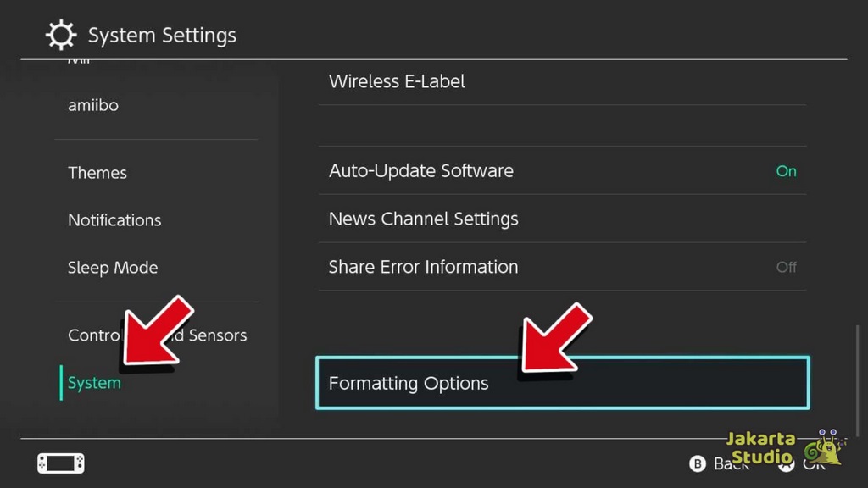868x488 pixels.
Task: Click the red arrow above Formatting Options
Action: (554, 339)
